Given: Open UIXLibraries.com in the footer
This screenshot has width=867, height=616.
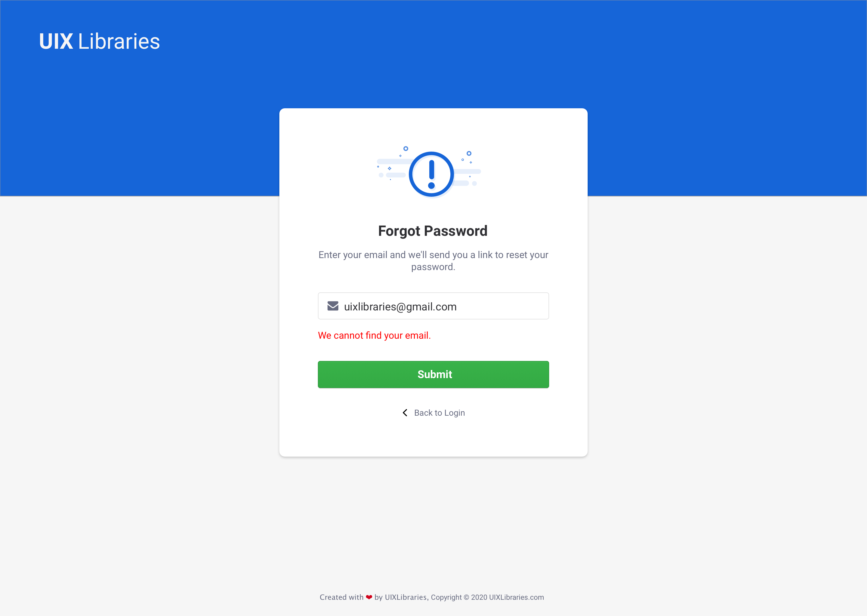Looking at the screenshot, I should [x=516, y=597].
